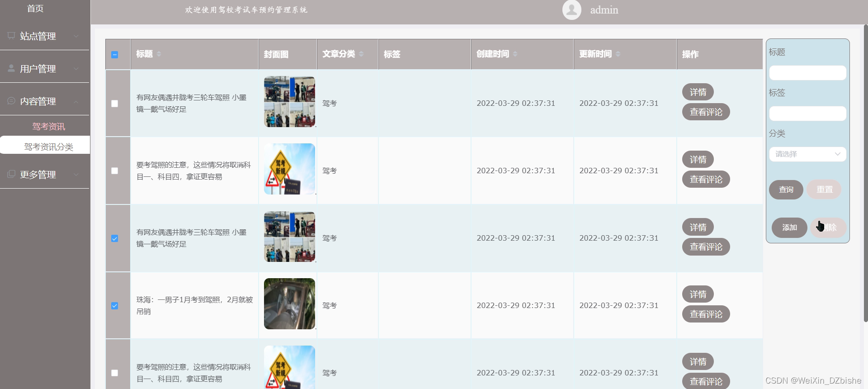Uncheck the 珠海：一男子1月考到驾照 row checkbox
Viewport: 868px width, 389px height.
(115, 306)
